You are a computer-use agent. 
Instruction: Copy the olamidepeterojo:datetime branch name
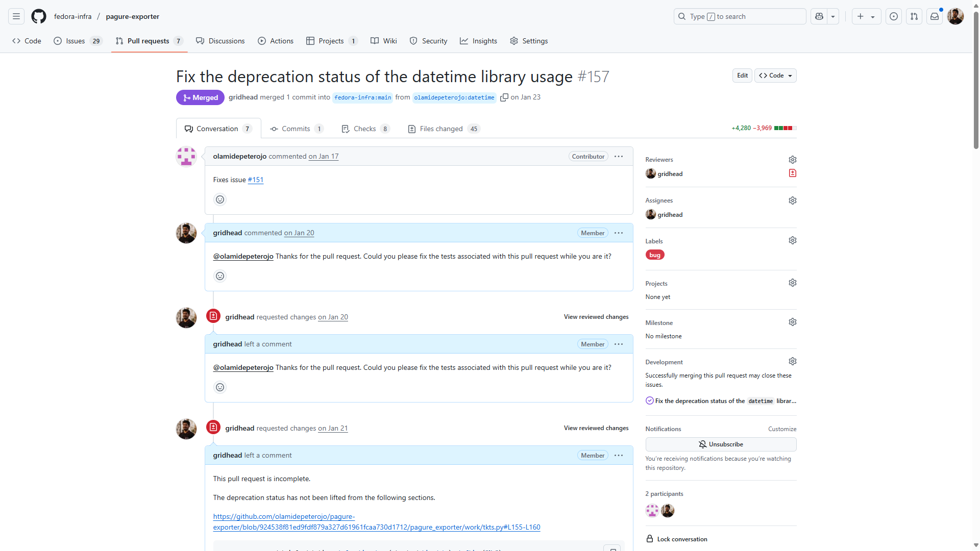tap(504, 97)
